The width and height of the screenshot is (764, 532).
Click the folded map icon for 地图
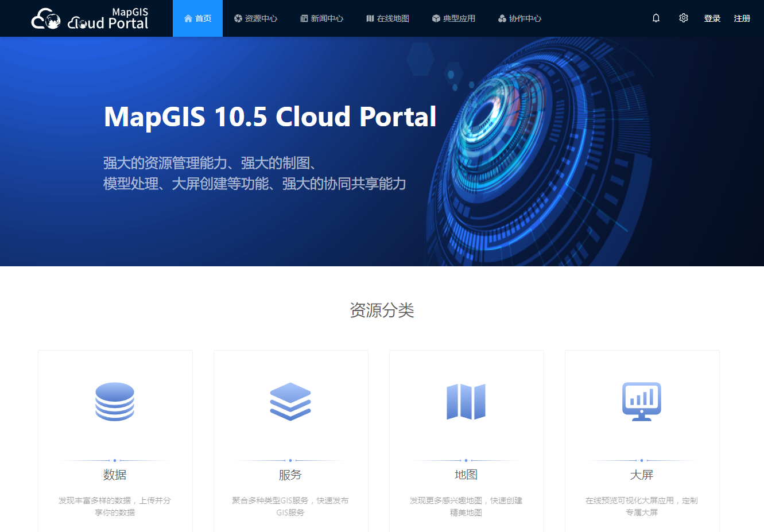click(x=466, y=402)
